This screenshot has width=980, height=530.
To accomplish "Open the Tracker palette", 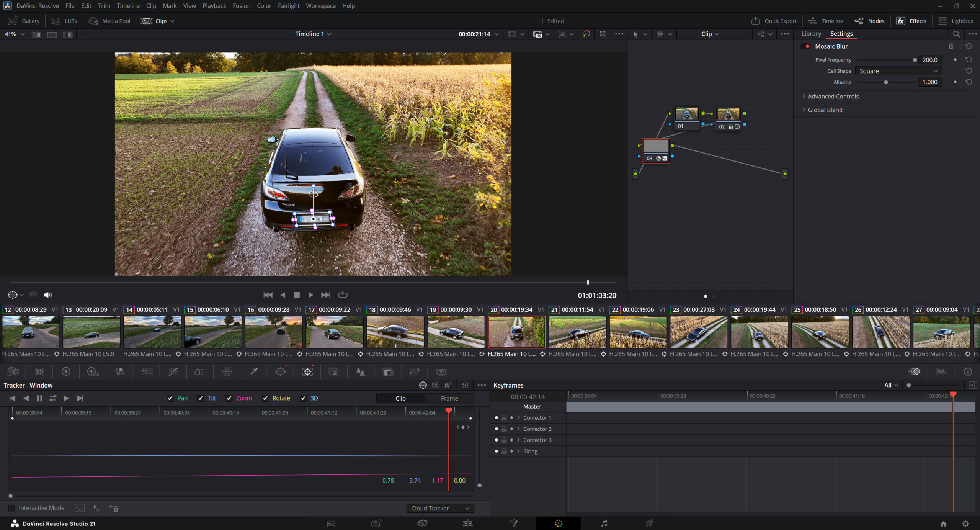I will tap(307, 371).
